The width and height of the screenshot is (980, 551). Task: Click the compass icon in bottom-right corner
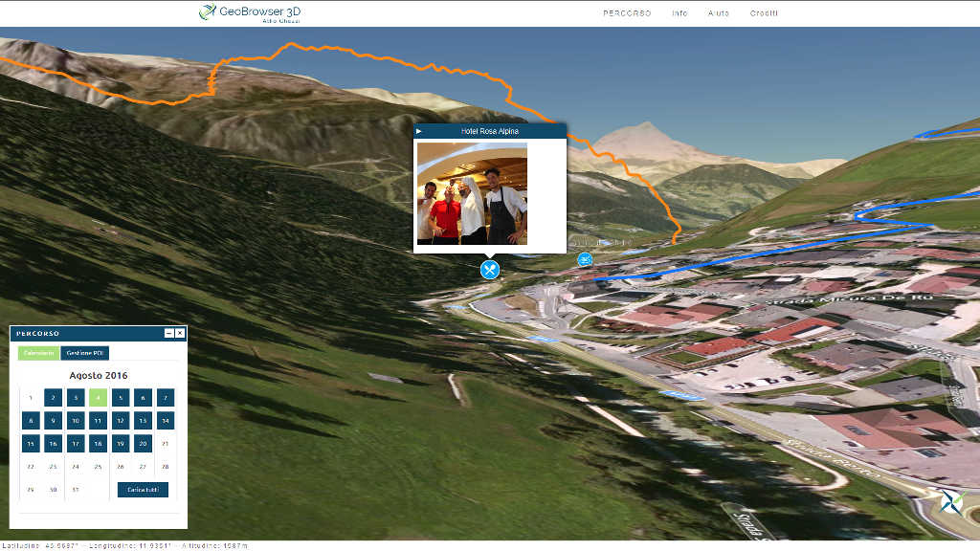click(950, 501)
